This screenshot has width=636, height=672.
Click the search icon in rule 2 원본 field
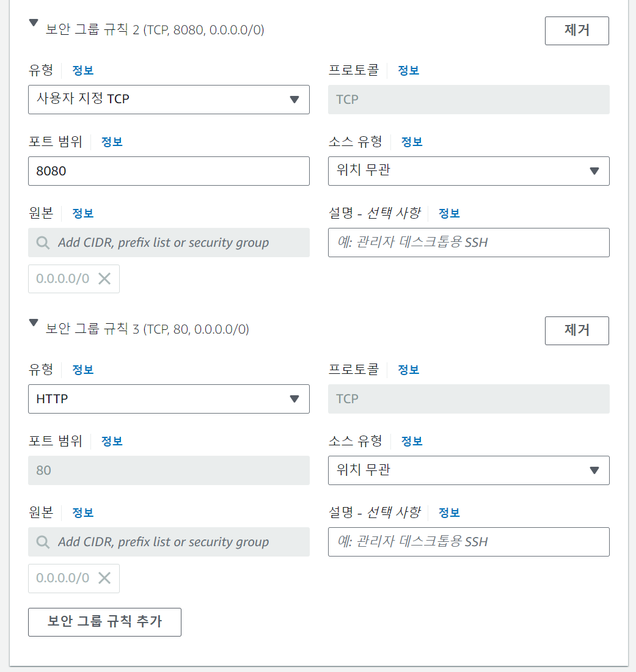click(43, 243)
